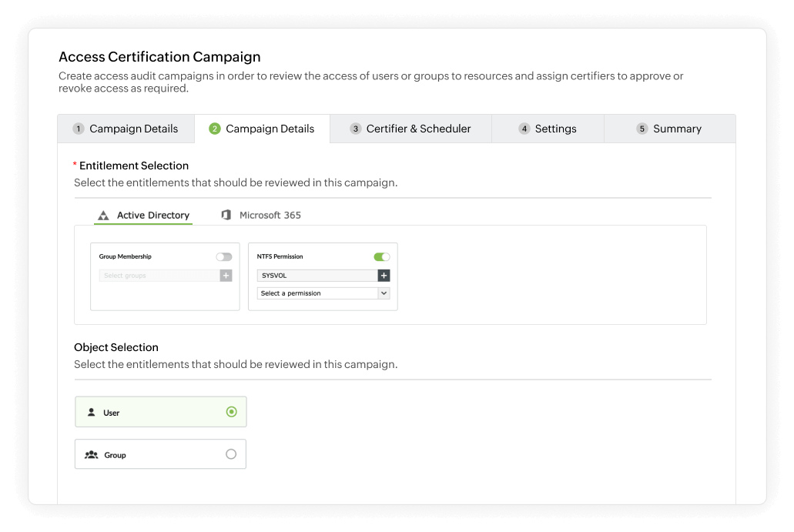Click the Microsoft 365 icon
Screen dimensions: 794x532
tap(224, 215)
